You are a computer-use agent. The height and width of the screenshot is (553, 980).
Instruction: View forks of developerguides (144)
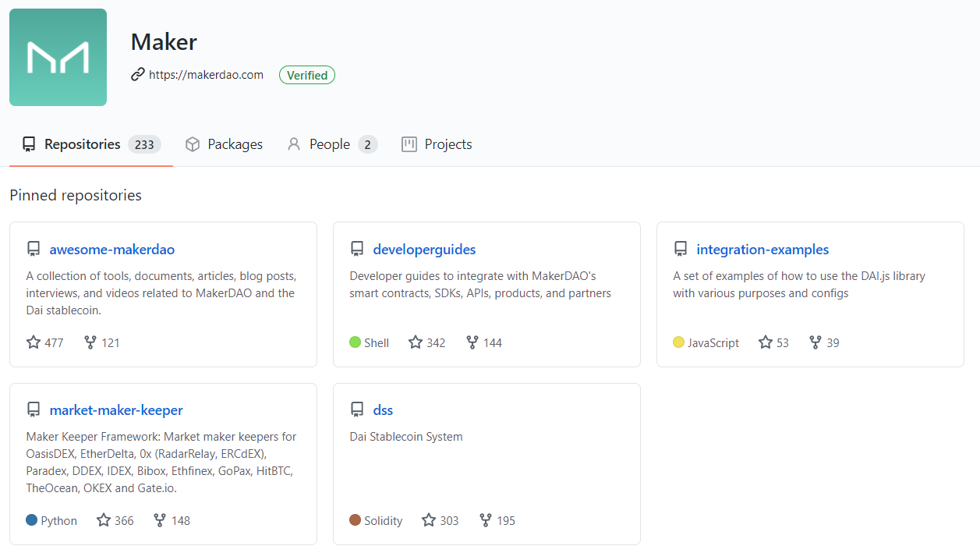[484, 342]
